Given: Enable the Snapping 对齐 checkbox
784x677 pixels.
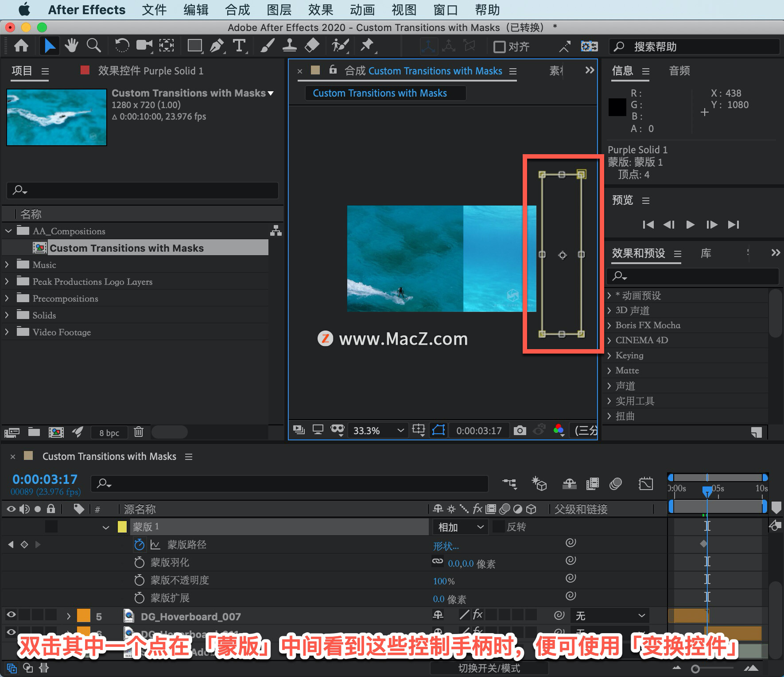Looking at the screenshot, I should pyautogui.click(x=499, y=47).
